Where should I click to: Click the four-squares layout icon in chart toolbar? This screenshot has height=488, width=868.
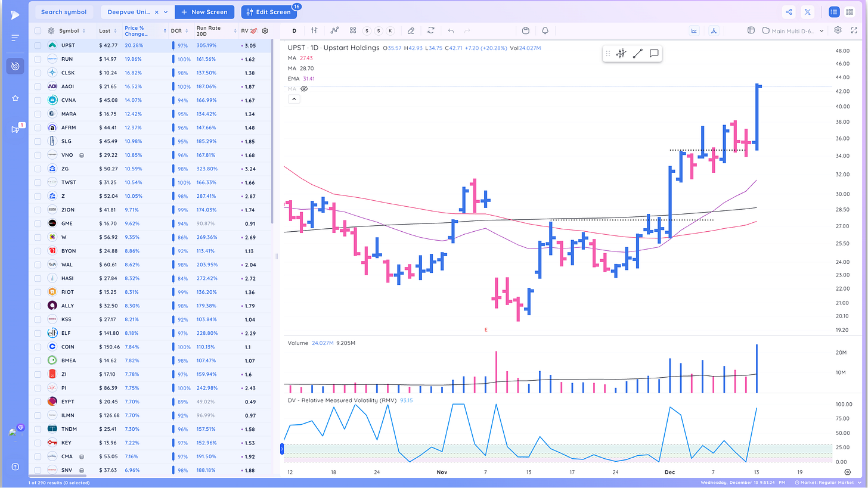pos(353,30)
